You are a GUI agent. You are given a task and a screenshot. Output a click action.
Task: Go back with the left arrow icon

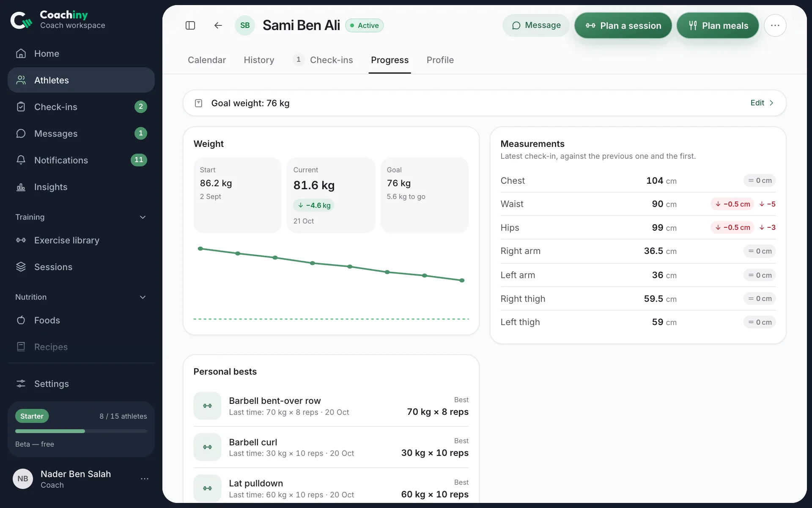[218, 25]
